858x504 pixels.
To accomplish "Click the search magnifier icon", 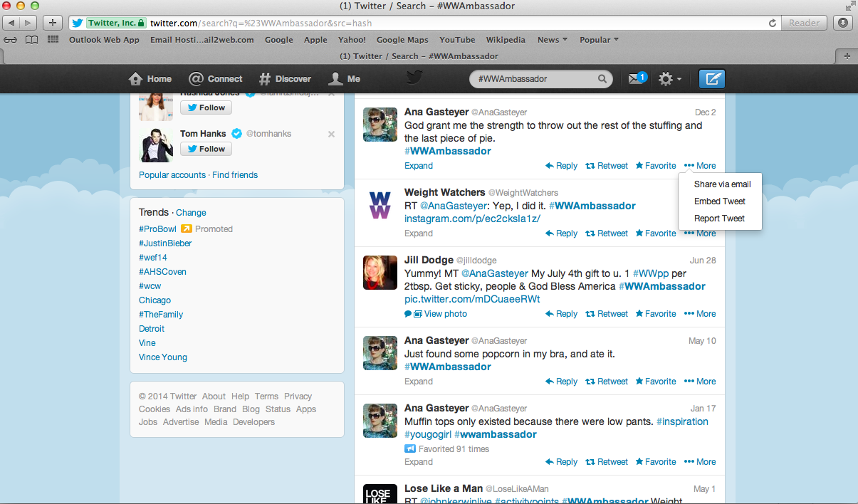I will [602, 79].
